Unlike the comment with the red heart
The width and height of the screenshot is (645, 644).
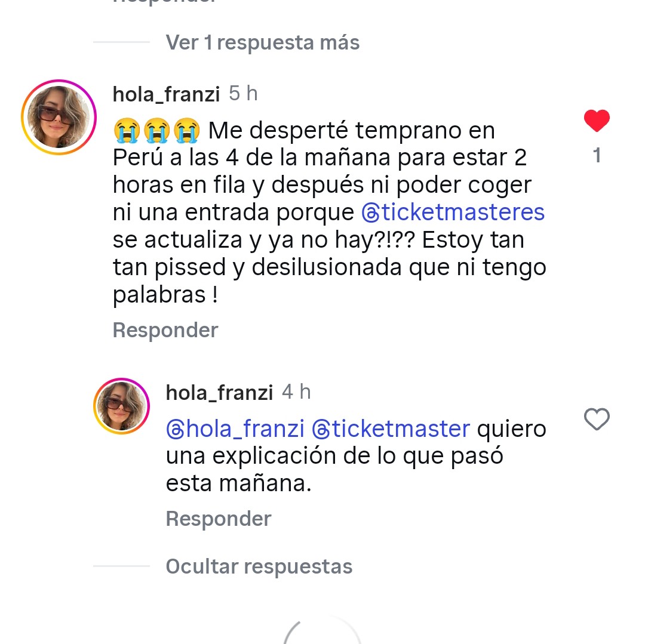coord(596,122)
